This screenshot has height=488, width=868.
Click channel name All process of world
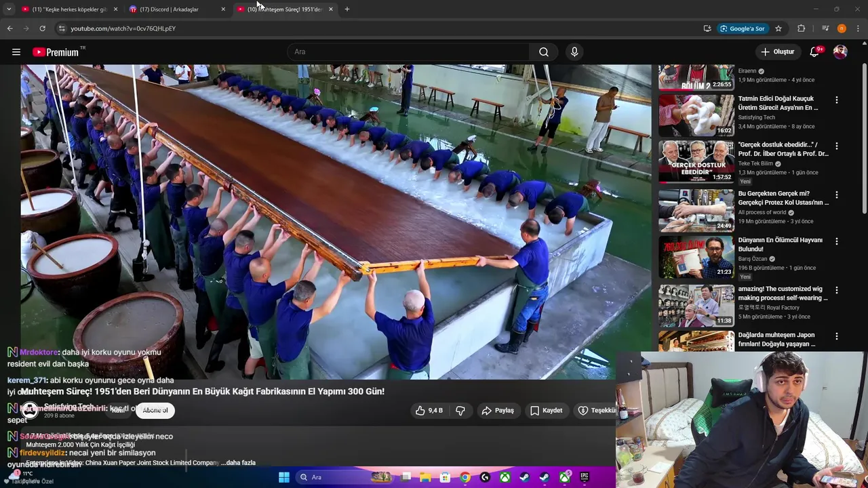[x=761, y=213]
